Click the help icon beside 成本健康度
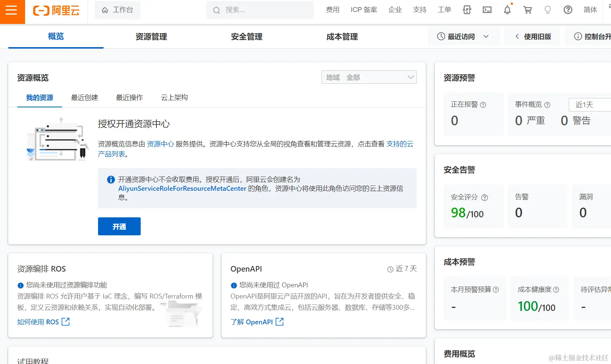 pos(556,290)
